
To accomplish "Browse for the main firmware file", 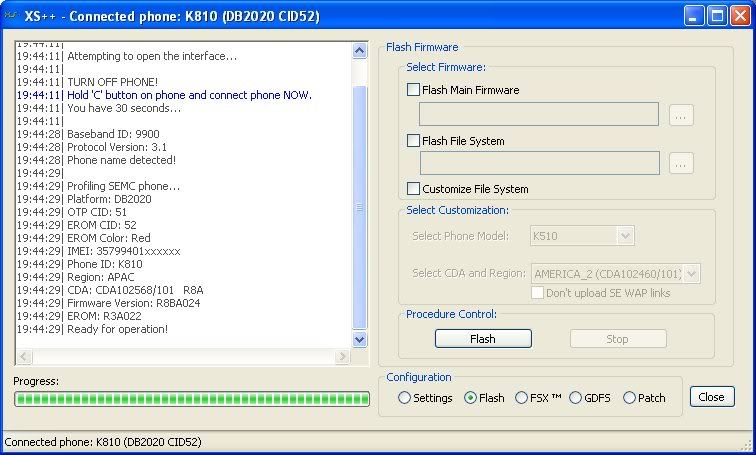I will [681, 115].
